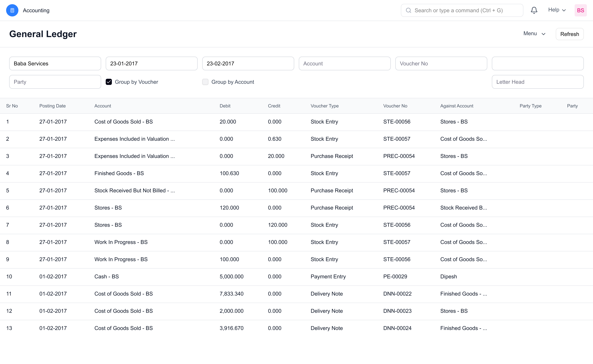Image resolution: width=593 pixels, height=364 pixels.
Task: Select the Party filter field
Action: [55, 82]
